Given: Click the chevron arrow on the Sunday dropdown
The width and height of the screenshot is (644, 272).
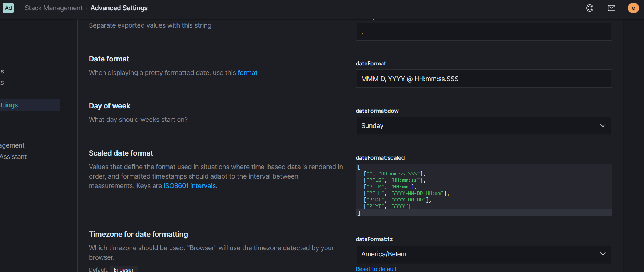Looking at the screenshot, I should [x=603, y=125].
